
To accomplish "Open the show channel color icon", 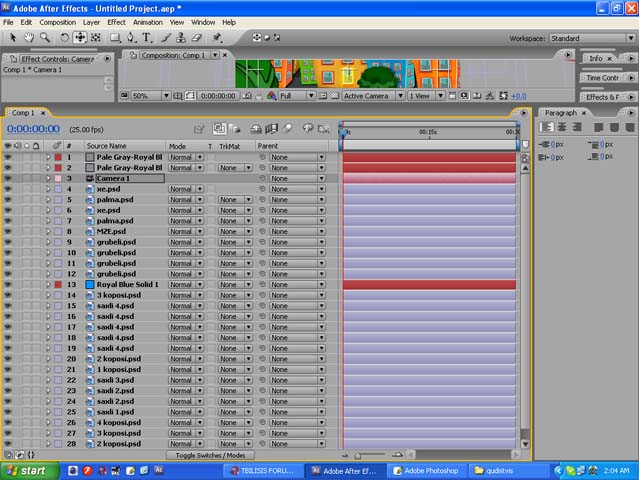I will tap(271, 96).
